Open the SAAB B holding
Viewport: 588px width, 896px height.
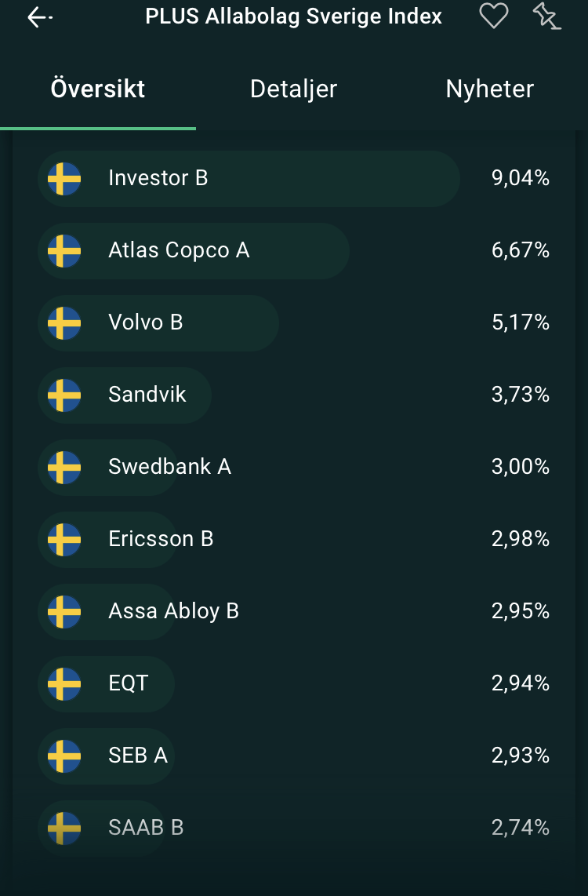[146, 829]
